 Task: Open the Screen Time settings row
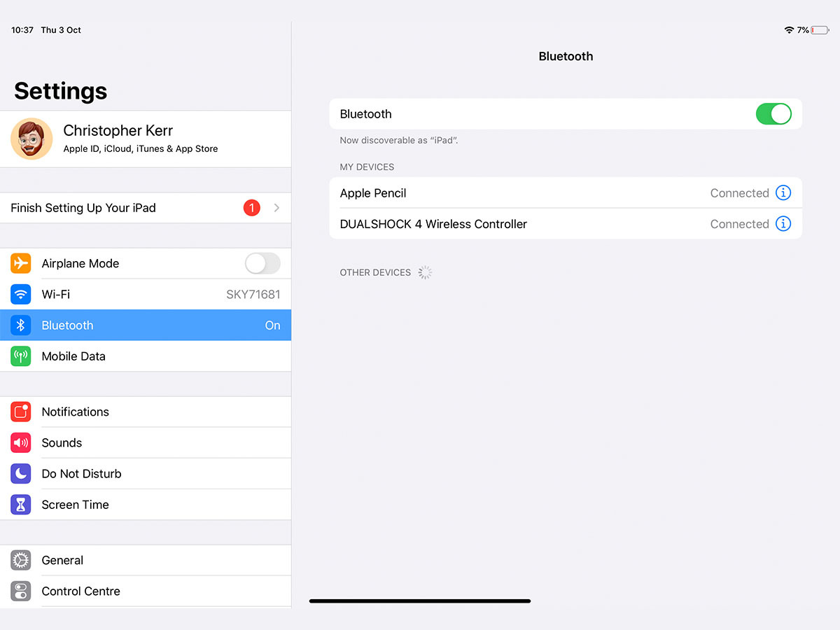tap(146, 504)
